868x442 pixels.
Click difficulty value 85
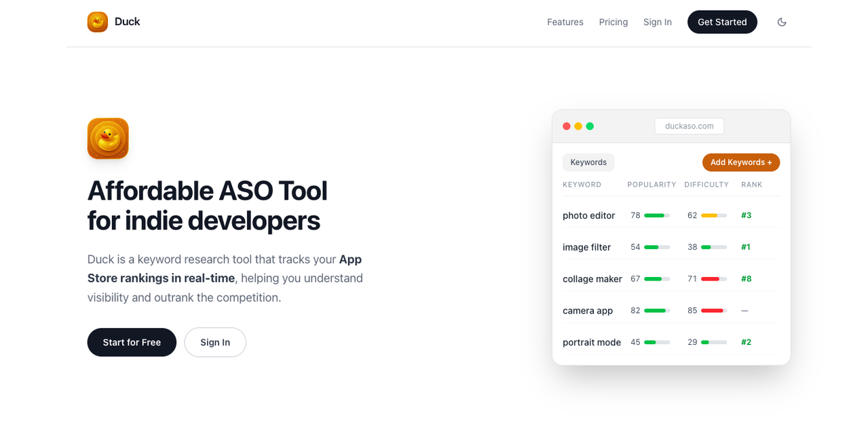tap(692, 310)
